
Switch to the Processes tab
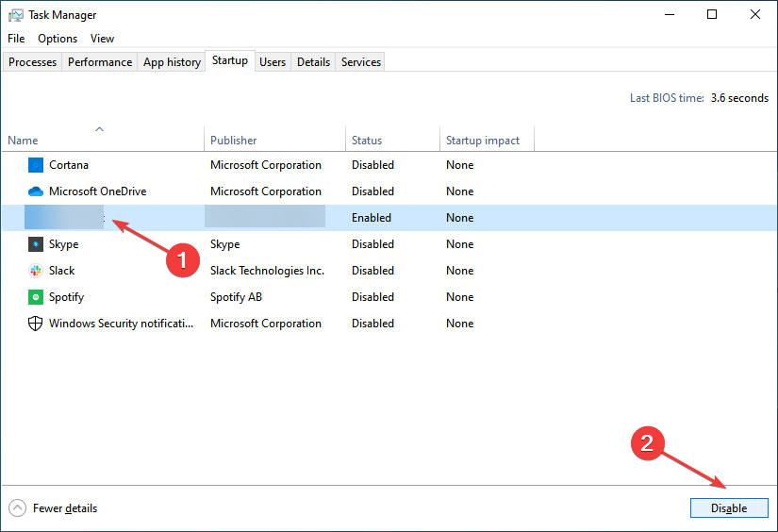(33, 62)
